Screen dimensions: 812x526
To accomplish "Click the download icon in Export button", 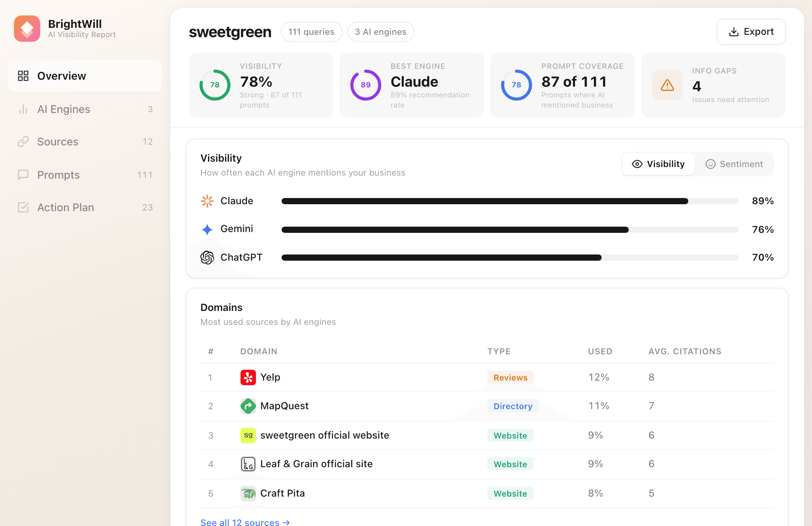I will coord(734,32).
